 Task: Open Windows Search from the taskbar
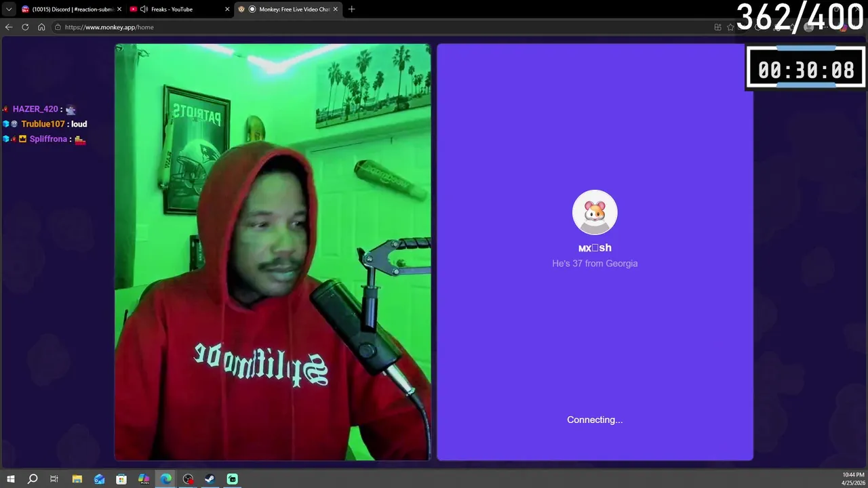coord(32,479)
